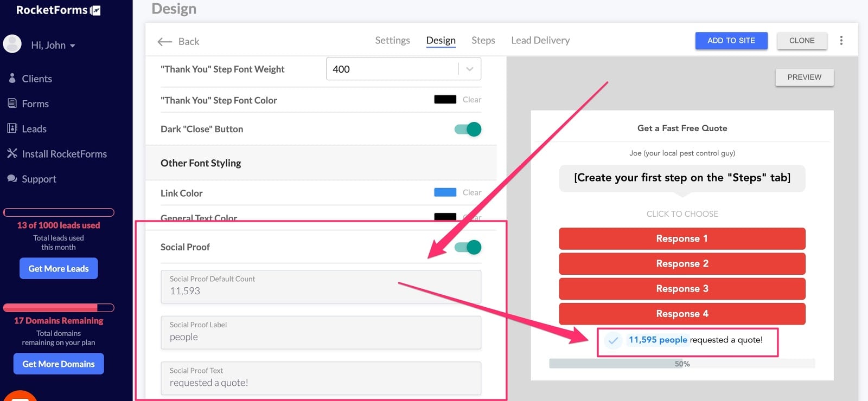Click the Social Proof Default Count field
Screen dimensions: 868x401
(321, 287)
